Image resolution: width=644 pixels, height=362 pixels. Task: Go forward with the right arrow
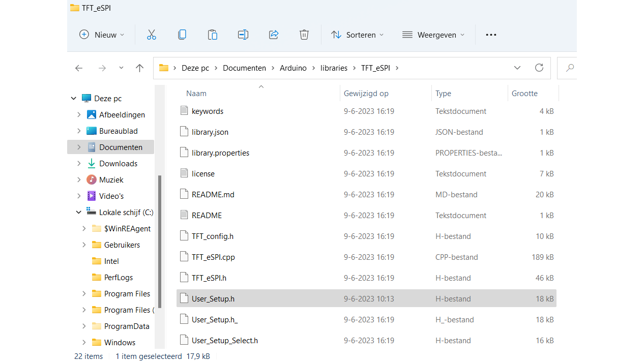tap(102, 68)
